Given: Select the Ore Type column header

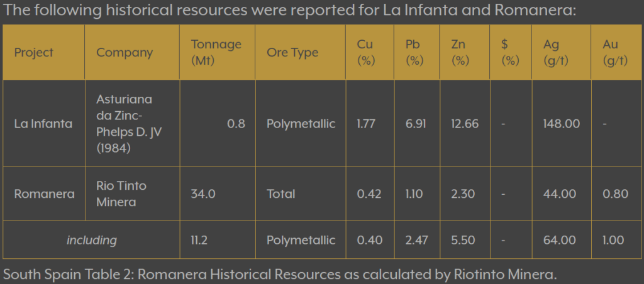Looking at the screenshot, I should (292, 53).
